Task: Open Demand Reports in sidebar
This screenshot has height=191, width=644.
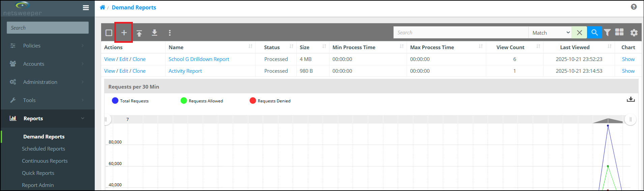Action: coord(44,136)
